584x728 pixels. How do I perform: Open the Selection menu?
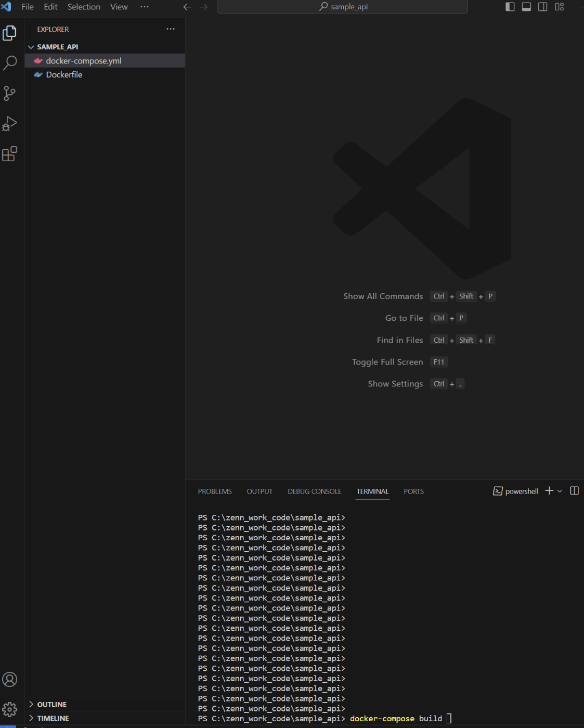click(84, 7)
